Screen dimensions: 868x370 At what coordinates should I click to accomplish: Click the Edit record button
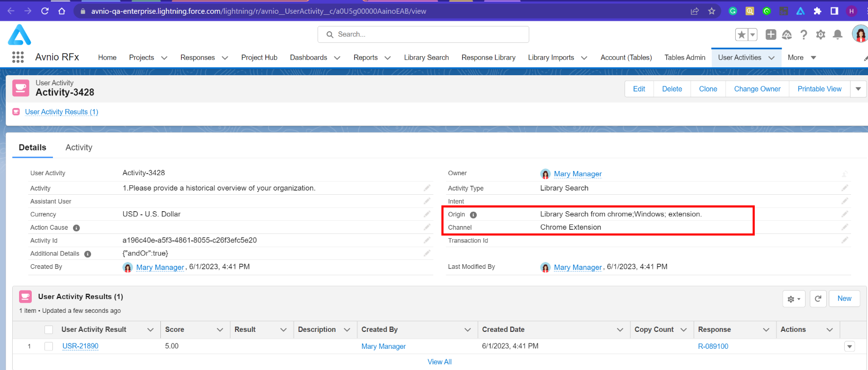[x=639, y=89]
